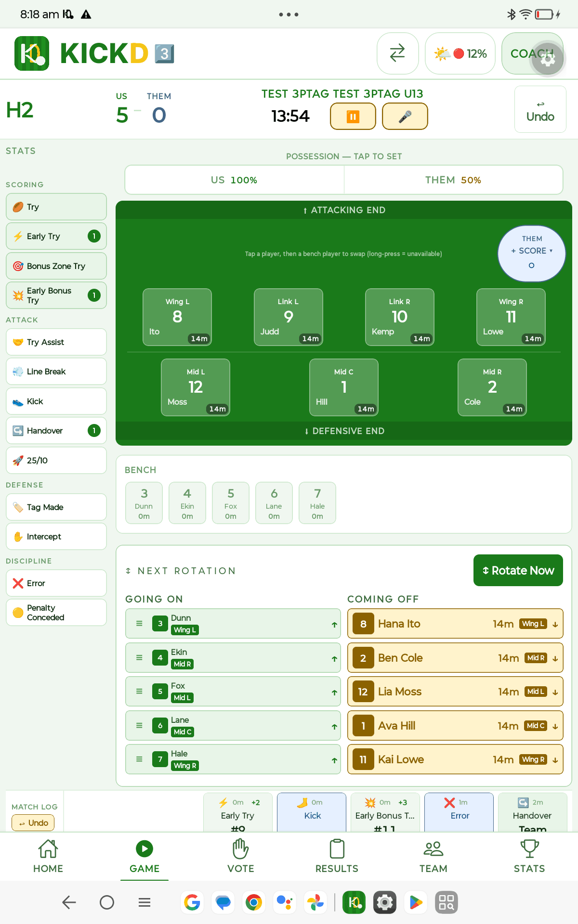
Task: Switch to Game tab
Action: click(x=144, y=856)
